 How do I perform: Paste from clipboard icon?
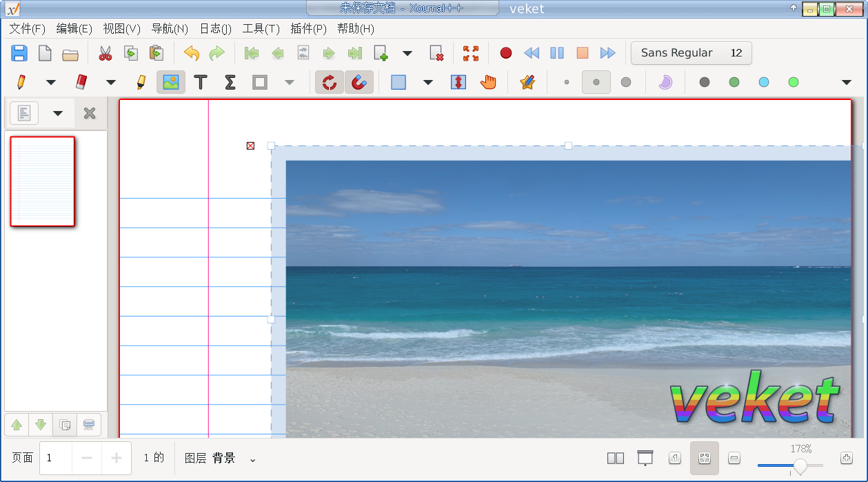click(x=157, y=53)
